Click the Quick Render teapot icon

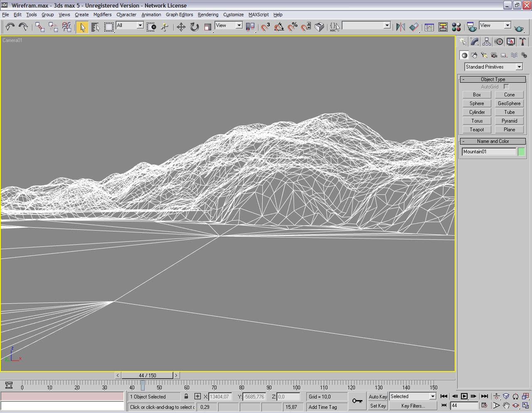(x=519, y=28)
